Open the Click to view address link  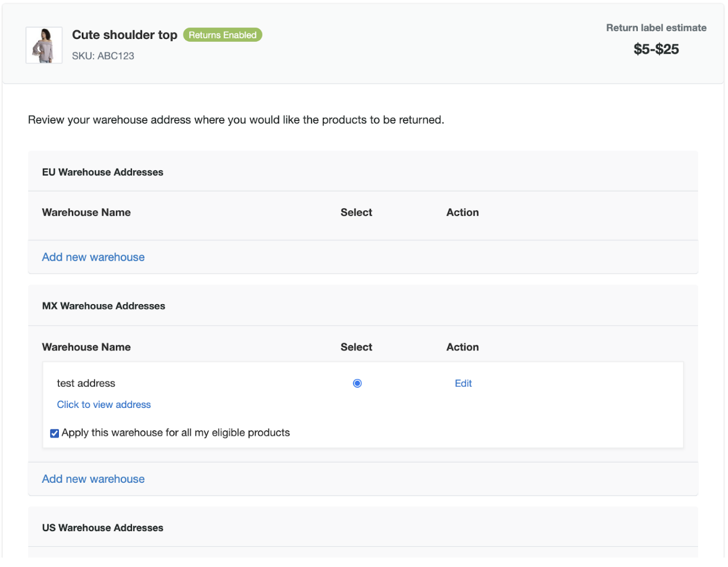tap(104, 405)
